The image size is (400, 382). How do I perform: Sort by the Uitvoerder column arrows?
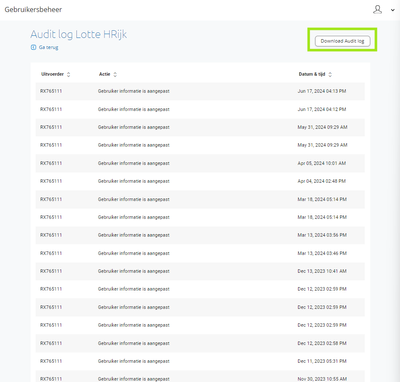click(x=68, y=74)
